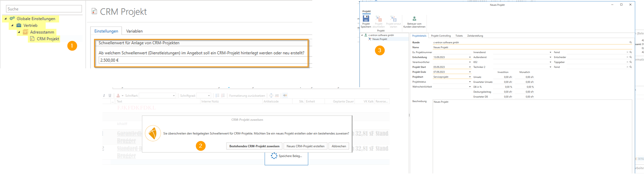Select CRM Projekt in settings tree
Viewport: 644px width, 186px height.
tap(48, 39)
